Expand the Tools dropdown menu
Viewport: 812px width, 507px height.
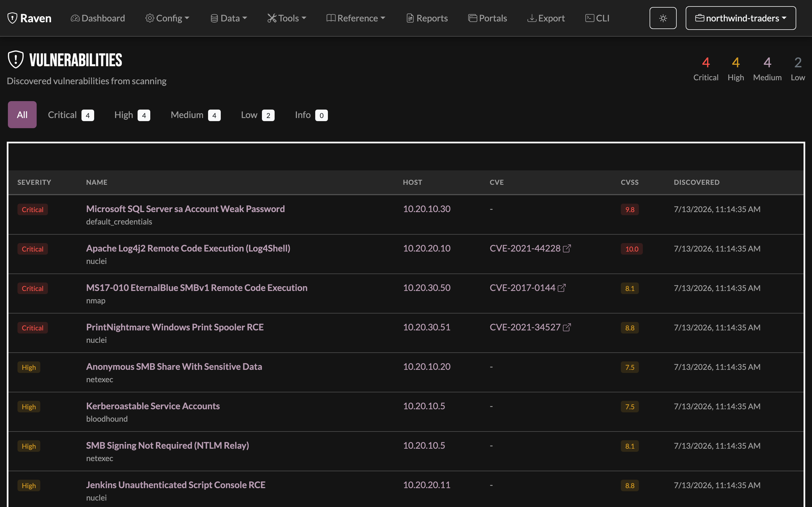pyautogui.click(x=287, y=18)
